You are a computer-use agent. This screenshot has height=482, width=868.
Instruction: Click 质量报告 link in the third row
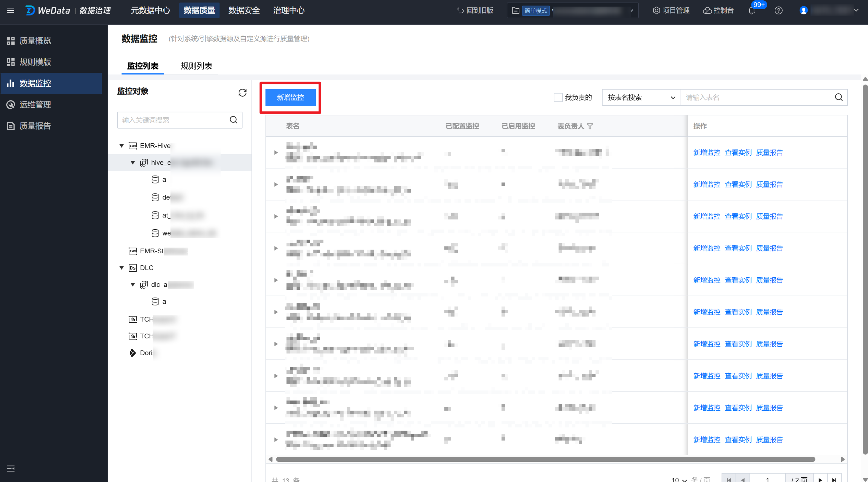coord(769,216)
